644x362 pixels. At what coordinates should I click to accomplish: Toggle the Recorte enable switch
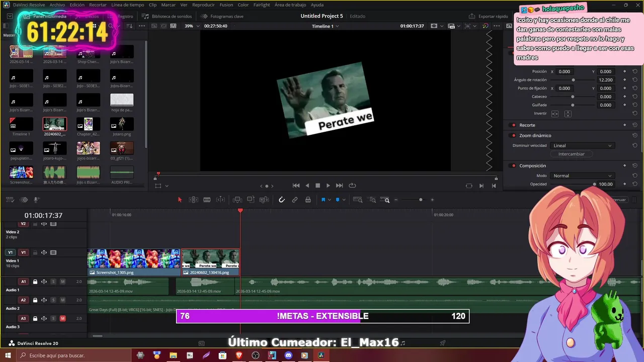pos(513,125)
